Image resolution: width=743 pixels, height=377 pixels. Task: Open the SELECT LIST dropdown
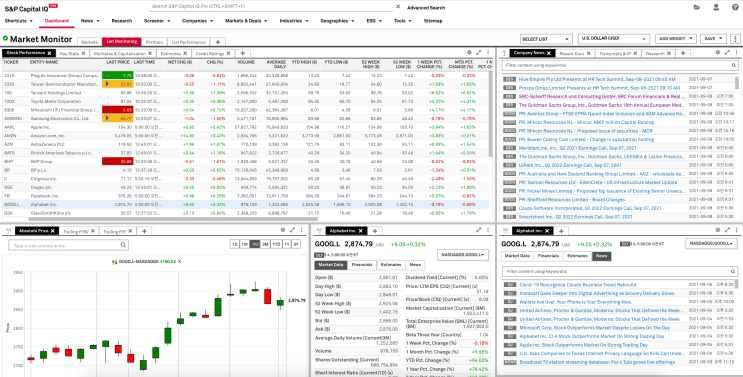click(546, 38)
